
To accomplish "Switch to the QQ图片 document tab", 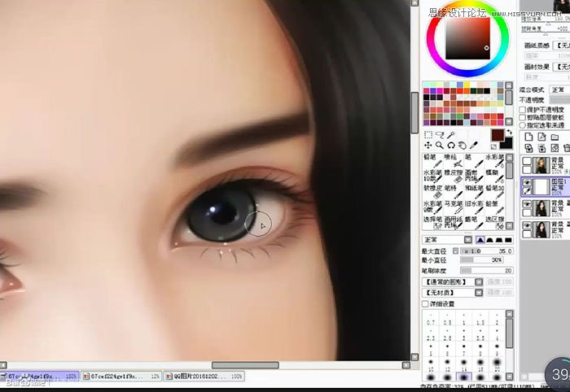I will [204, 376].
